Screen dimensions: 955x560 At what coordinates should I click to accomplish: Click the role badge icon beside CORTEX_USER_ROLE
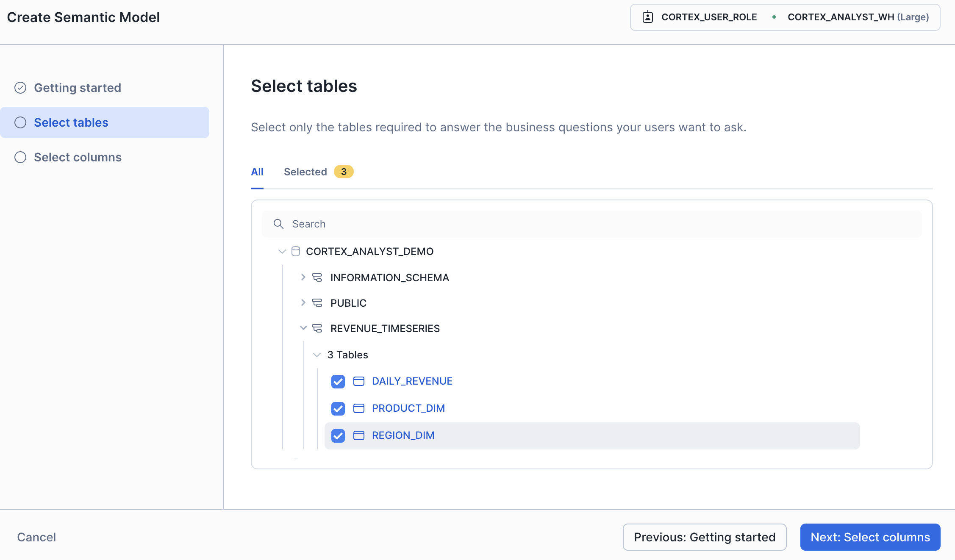pos(647,17)
